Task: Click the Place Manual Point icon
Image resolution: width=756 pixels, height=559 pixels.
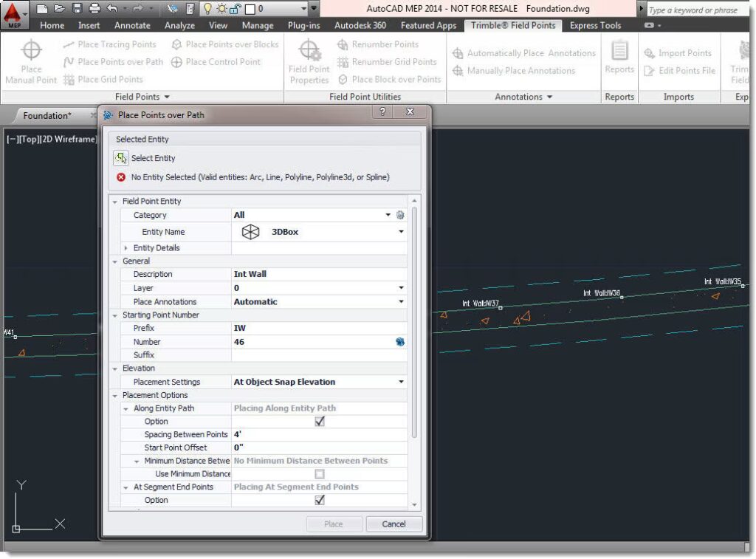Action: 31,52
